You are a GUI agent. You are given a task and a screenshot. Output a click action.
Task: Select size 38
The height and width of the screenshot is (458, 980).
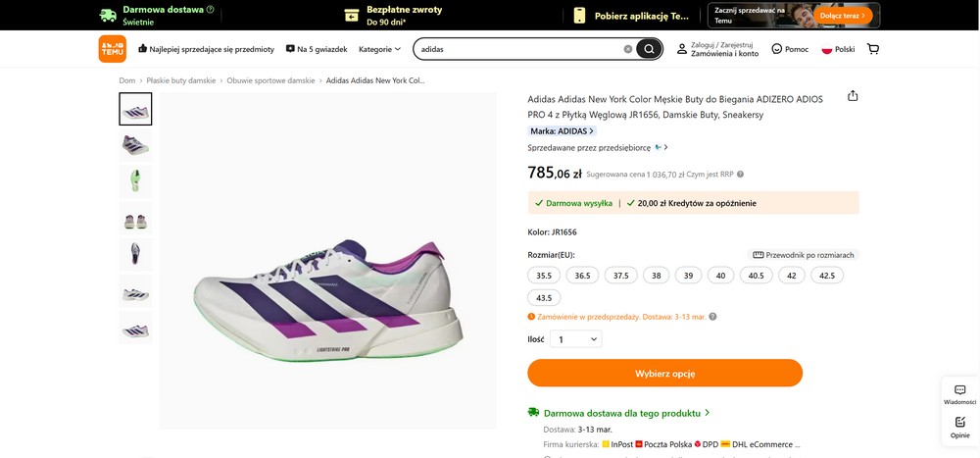(656, 276)
